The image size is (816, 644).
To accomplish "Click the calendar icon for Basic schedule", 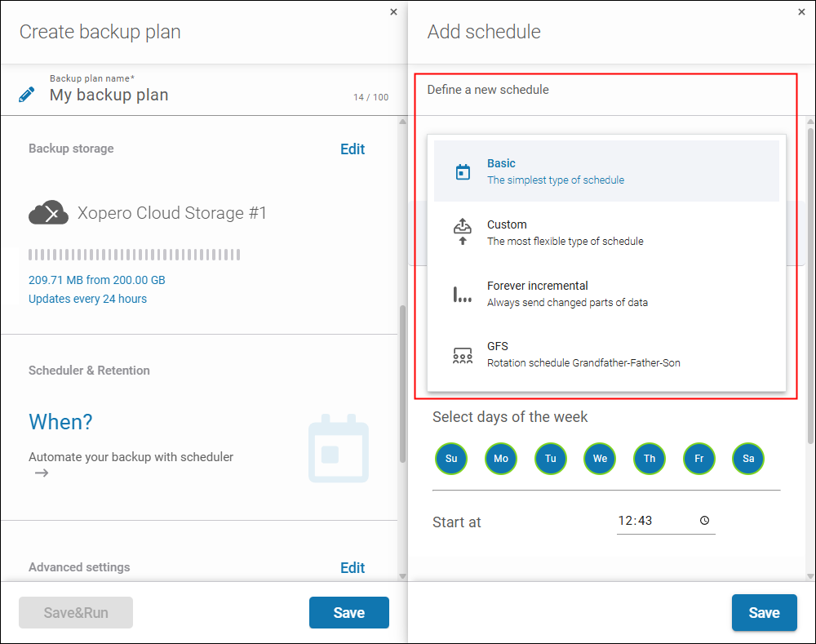I will (463, 171).
